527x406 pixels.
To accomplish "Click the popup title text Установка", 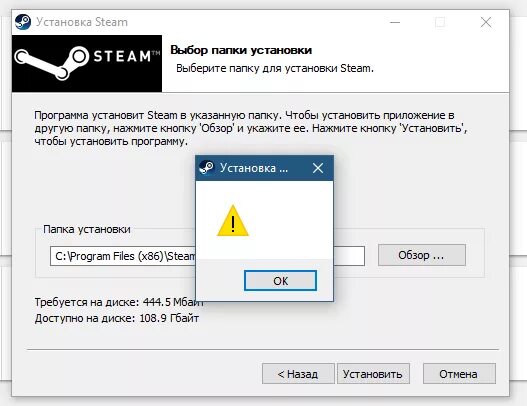I will (254, 168).
